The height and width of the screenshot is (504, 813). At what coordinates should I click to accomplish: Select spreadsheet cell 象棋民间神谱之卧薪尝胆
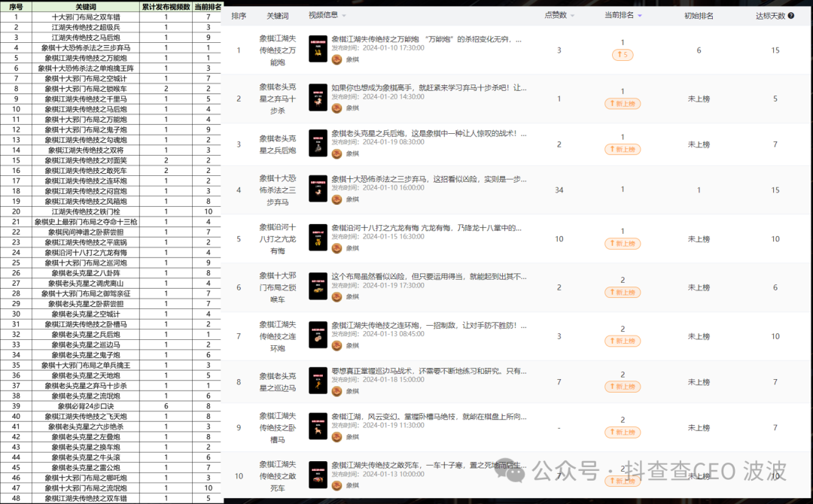pos(86,232)
